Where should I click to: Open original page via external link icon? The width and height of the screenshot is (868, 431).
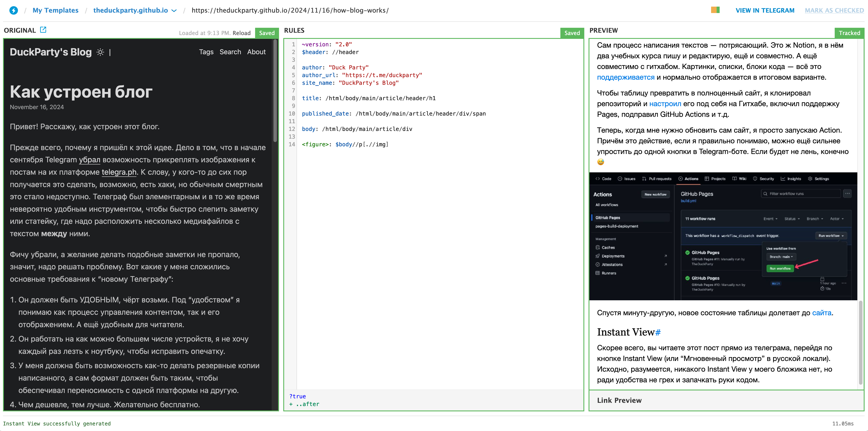click(43, 30)
